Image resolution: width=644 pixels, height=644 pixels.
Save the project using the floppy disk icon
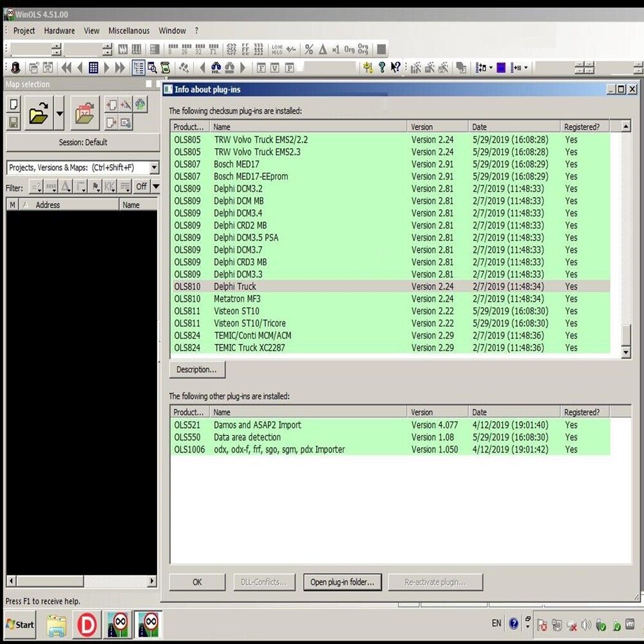14,122
